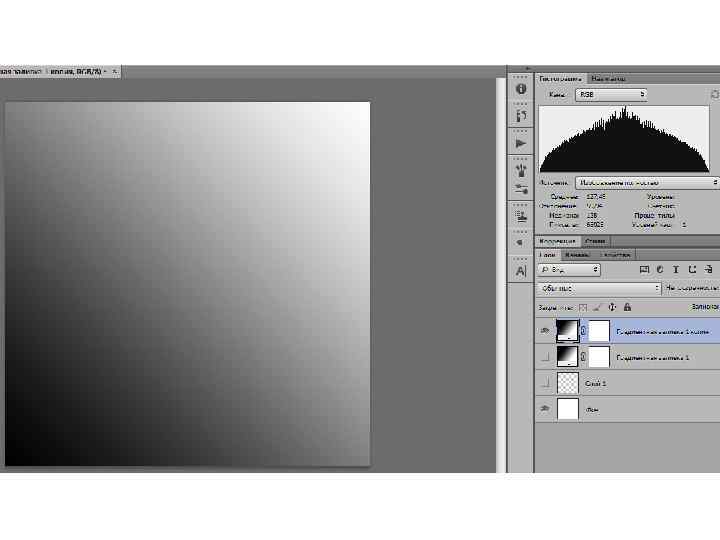Image resolution: width=720 pixels, height=540 pixels.
Task: Click the opacity label Непрозрачность
Action: click(692, 288)
